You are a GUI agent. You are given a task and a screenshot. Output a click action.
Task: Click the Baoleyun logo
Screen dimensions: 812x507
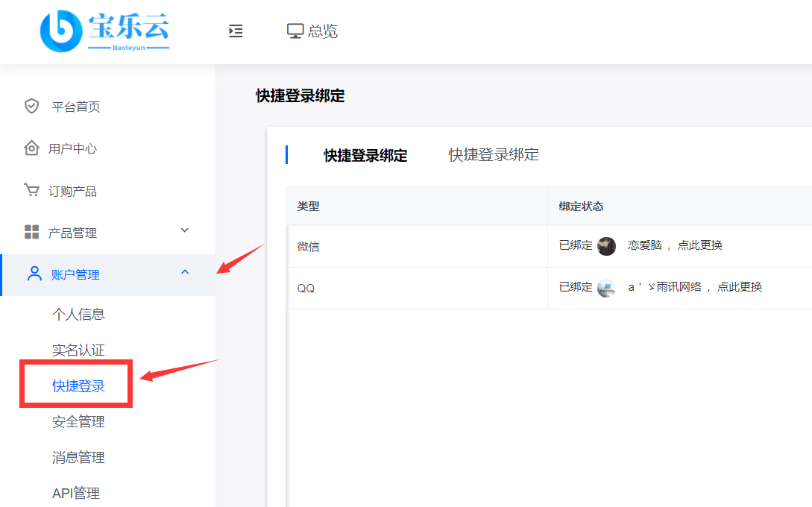104,31
